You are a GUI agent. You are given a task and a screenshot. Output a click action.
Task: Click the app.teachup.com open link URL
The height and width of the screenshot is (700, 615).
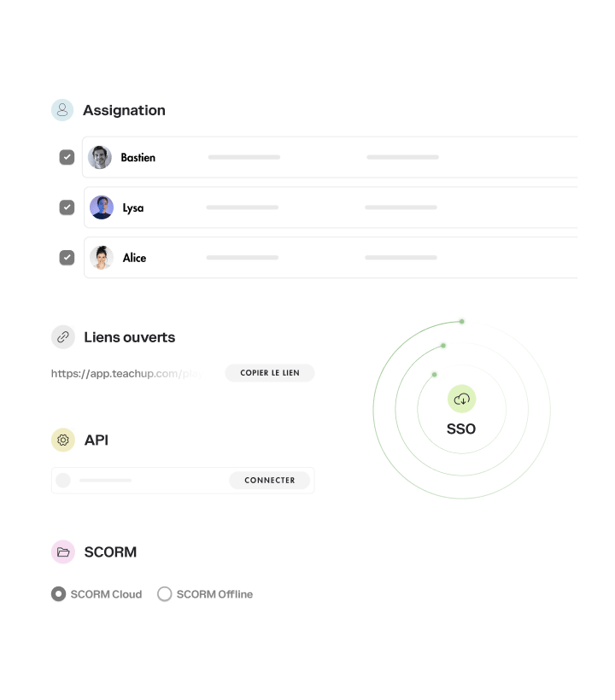point(128,373)
